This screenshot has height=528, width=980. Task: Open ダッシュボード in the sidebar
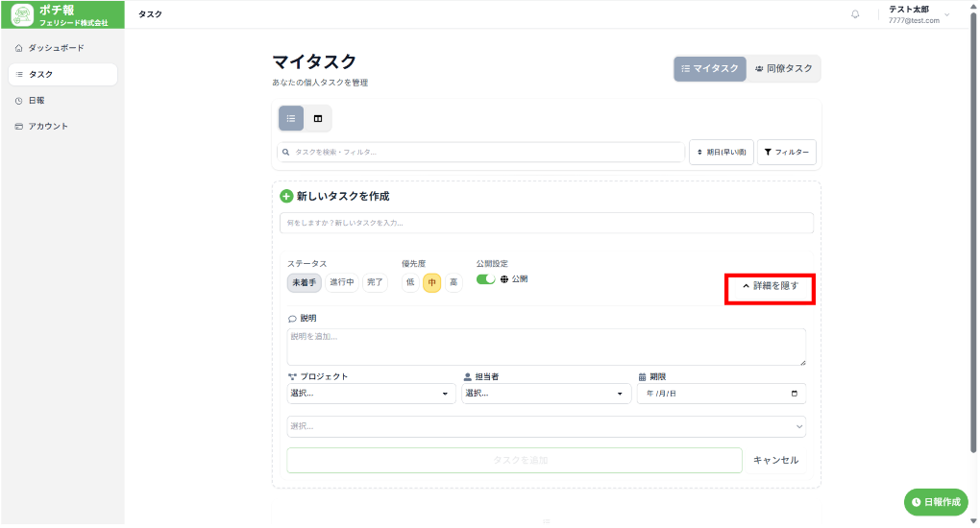(56, 48)
